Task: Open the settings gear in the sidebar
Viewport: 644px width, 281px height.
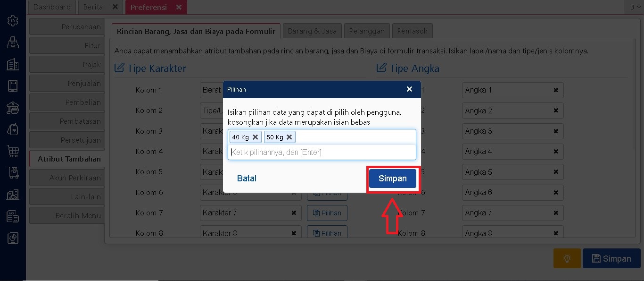Action: [x=13, y=20]
